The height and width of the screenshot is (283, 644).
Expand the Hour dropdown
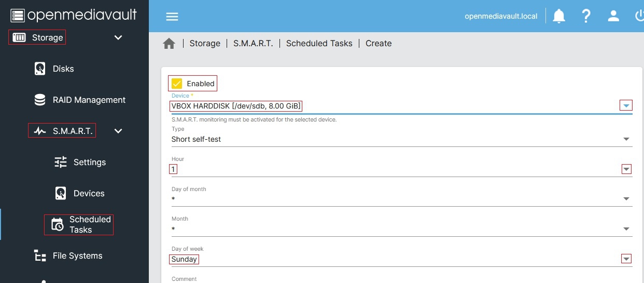(626, 169)
